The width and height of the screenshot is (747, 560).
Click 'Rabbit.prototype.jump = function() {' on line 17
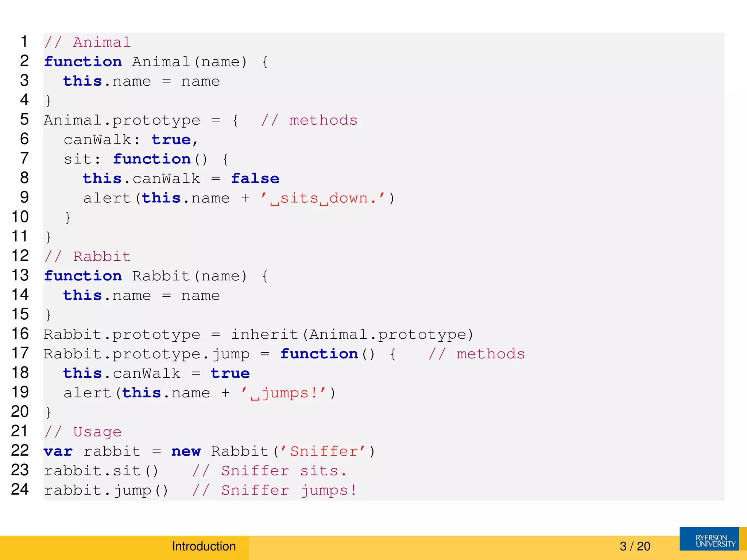coord(220,354)
